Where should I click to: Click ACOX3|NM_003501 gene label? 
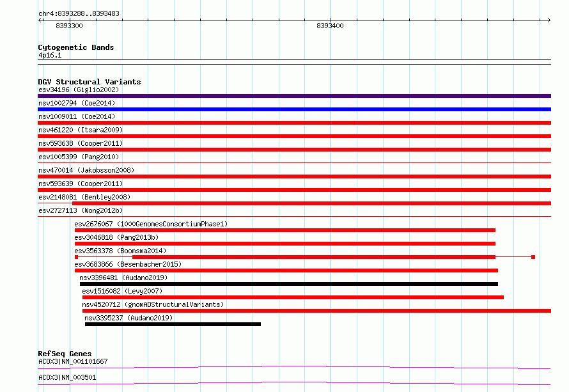[67, 377]
